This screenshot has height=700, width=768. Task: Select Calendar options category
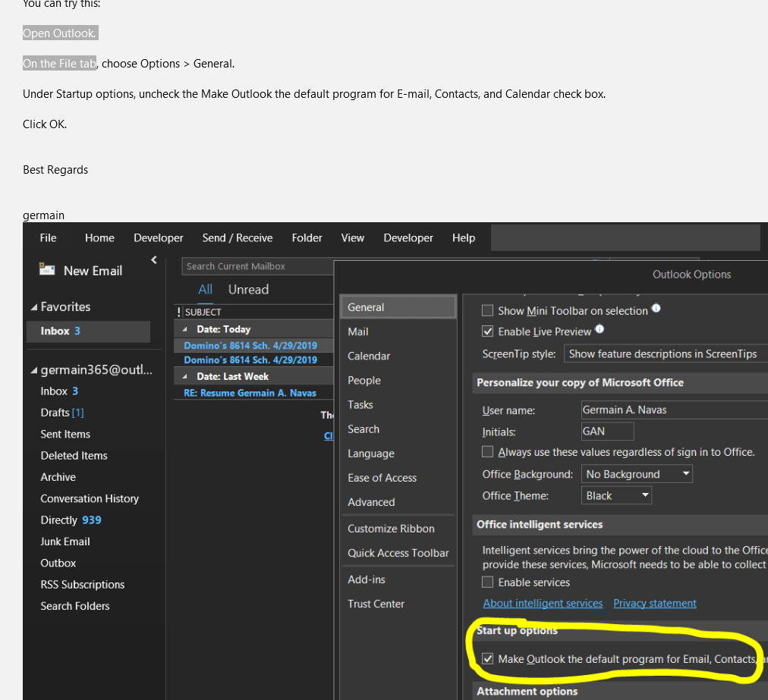pos(398,356)
